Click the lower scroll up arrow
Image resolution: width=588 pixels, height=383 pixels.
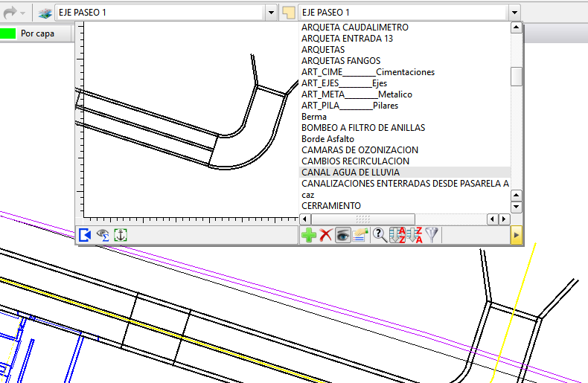point(517,196)
